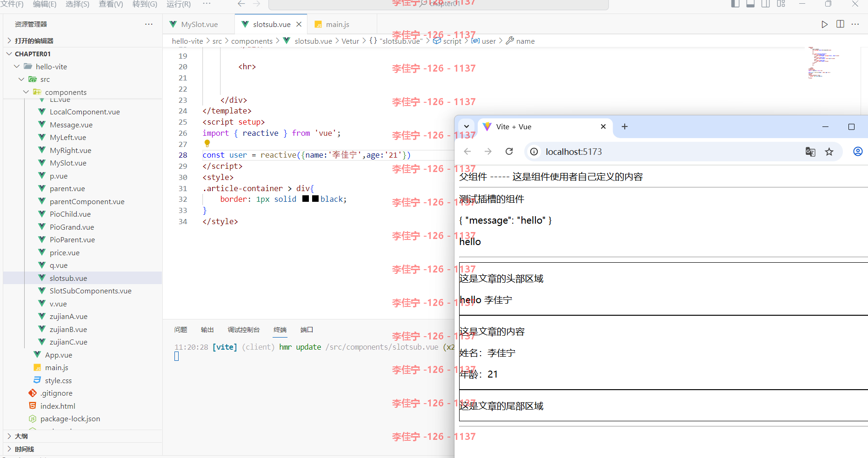Toggle primary sidebar layout icon
868x458 pixels.
coord(735,4)
